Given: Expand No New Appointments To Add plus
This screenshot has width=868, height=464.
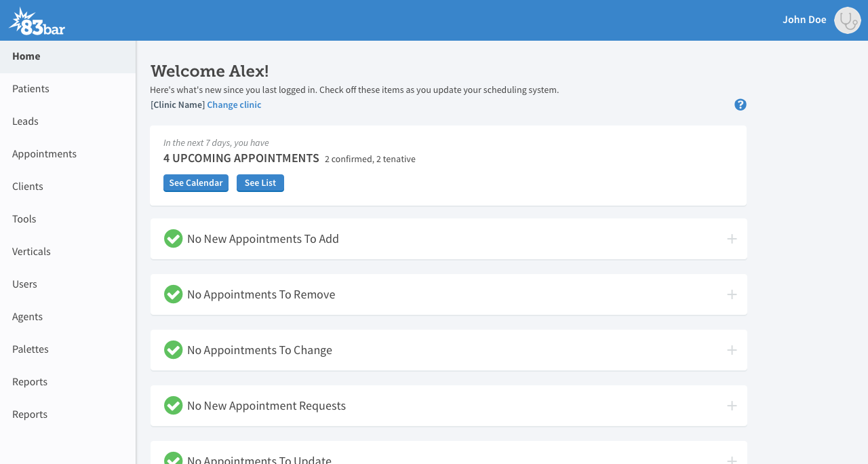Looking at the screenshot, I should [x=732, y=239].
